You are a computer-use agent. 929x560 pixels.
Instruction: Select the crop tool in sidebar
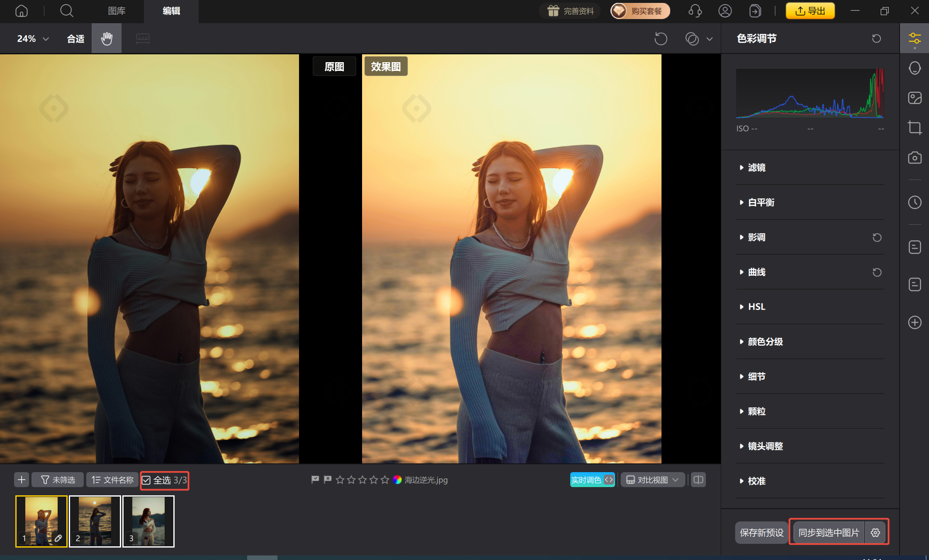tap(914, 128)
